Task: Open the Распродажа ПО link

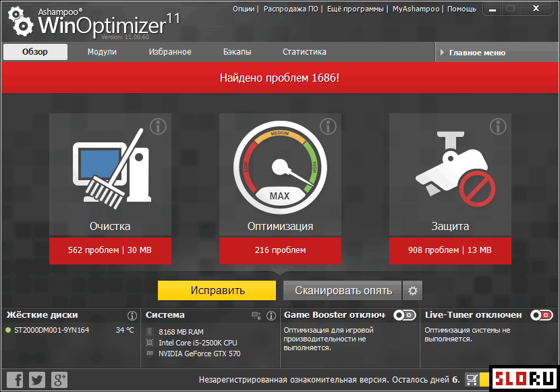Action: (291, 9)
